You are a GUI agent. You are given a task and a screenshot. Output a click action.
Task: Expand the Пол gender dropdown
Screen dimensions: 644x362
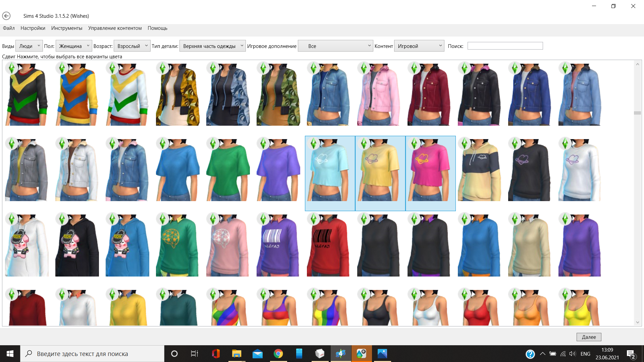point(74,46)
